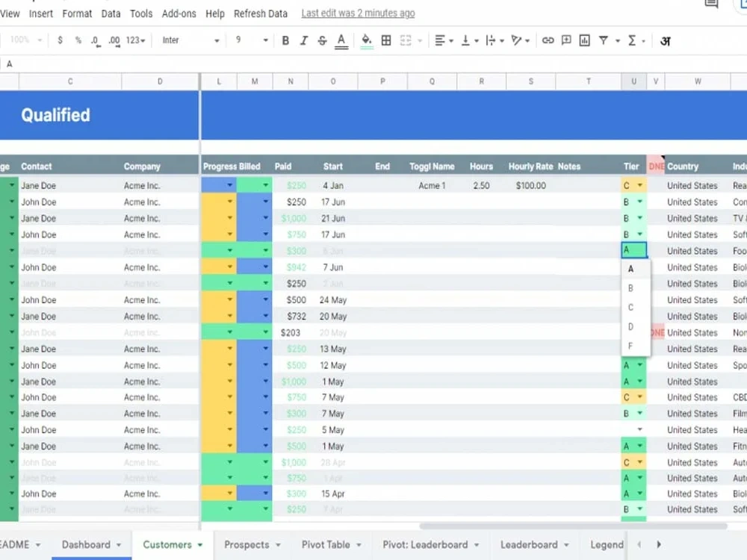Click the borders icon
Screen dimensions: 747x560
click(387, 40)
